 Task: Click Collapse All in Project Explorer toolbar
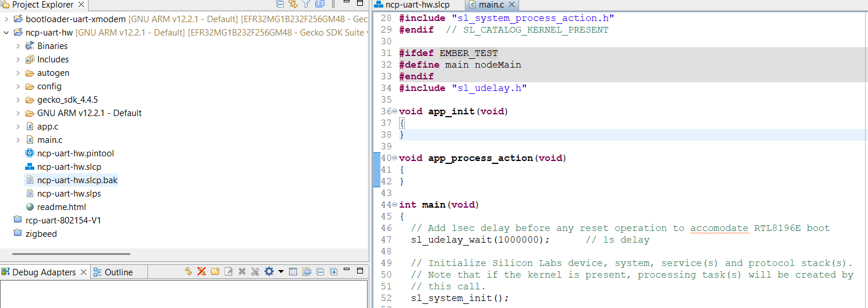(x=280, y=5)
